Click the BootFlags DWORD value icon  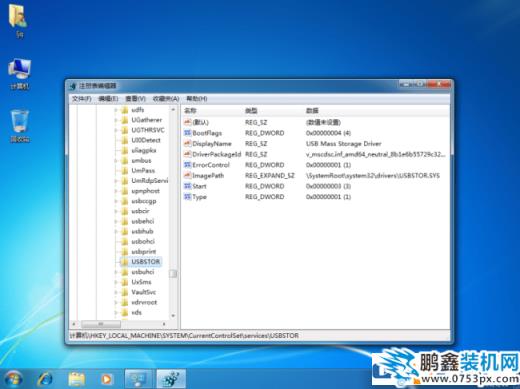coord(187,133)
